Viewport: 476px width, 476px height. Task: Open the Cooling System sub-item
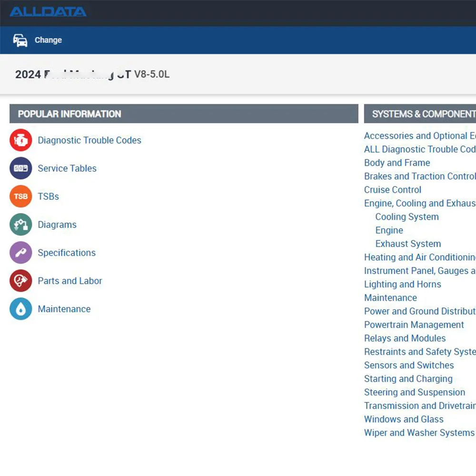(407, 217)
